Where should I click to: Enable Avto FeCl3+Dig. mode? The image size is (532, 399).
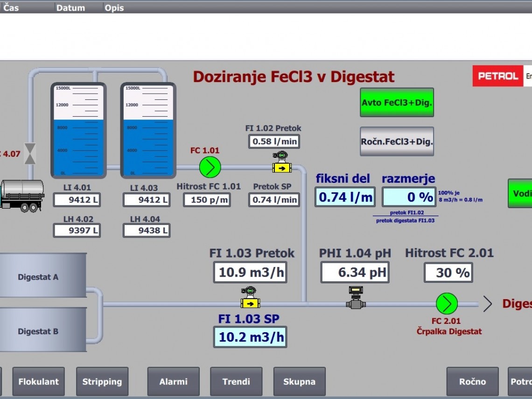tap(397, 102)
